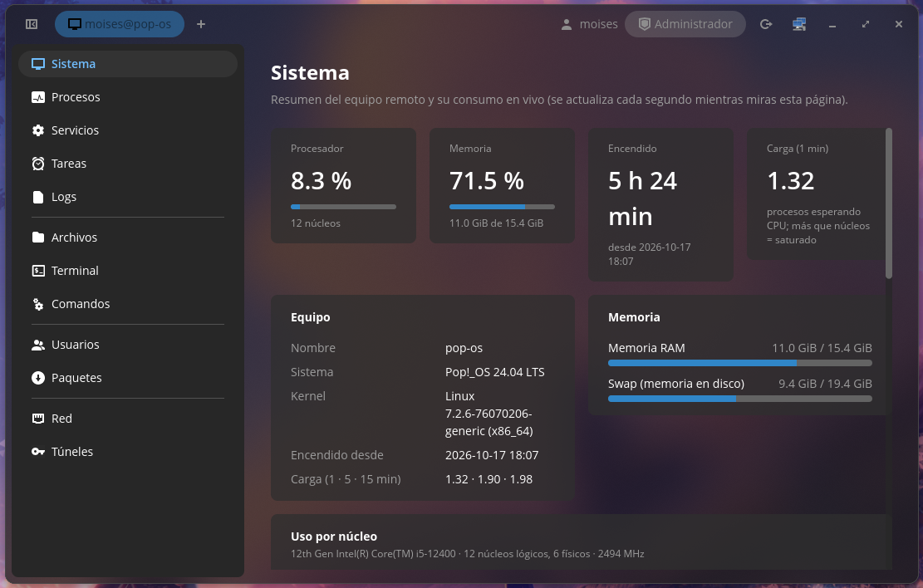Click '11.0 GiB de 15.4 GiB' text

(x=496, y=223)
